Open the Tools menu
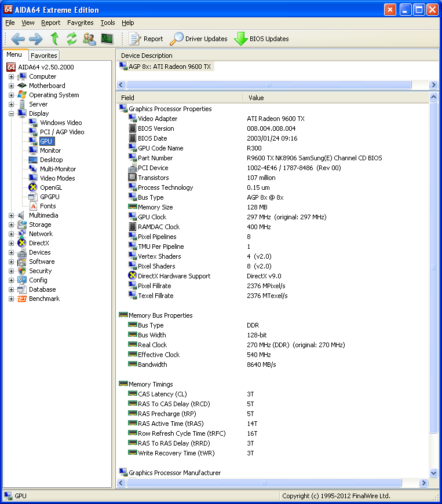Screen dimensions: 442x504 point(107,23)
